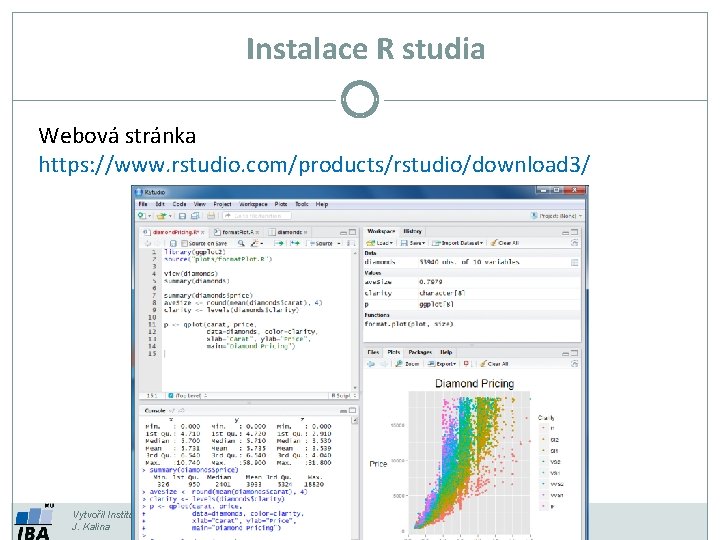
Task: Click the editor Save document icon
Action: tap(173, 243)
